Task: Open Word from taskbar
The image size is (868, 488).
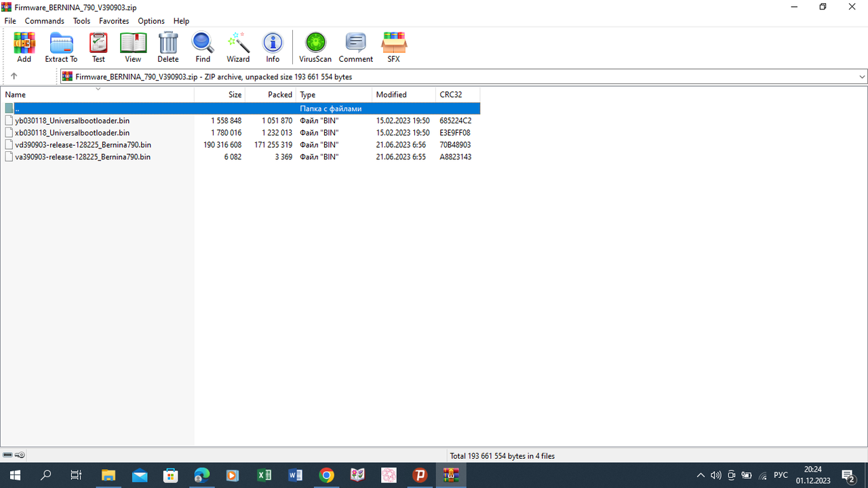Action: tap(296, 475)
